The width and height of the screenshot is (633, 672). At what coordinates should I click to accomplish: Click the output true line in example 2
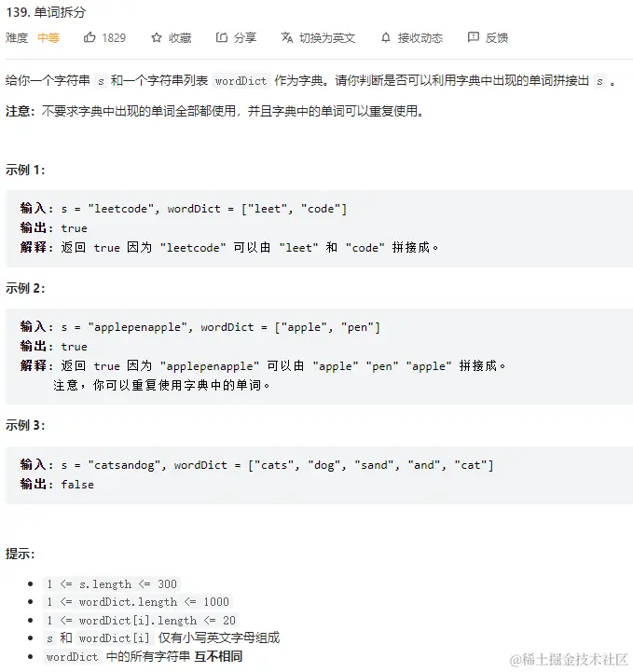(x=53, y=347)
